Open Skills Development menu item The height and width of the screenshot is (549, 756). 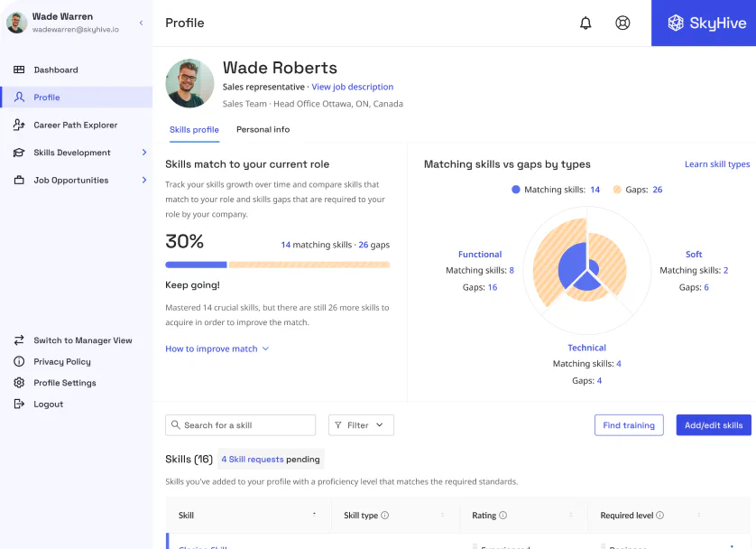[72, 153]
